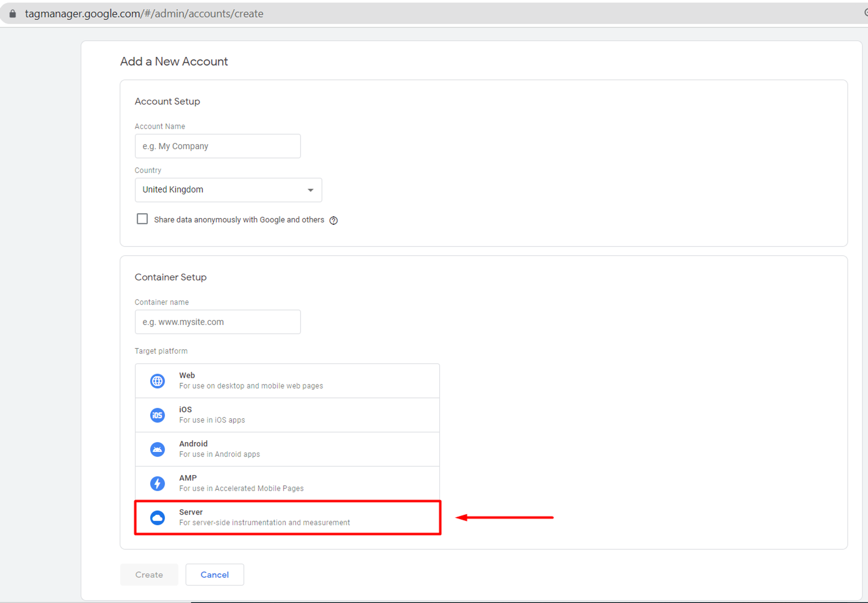The image size is (868, 603).
Task: Click the Android robot icon
Action: (x=157, y=449)
